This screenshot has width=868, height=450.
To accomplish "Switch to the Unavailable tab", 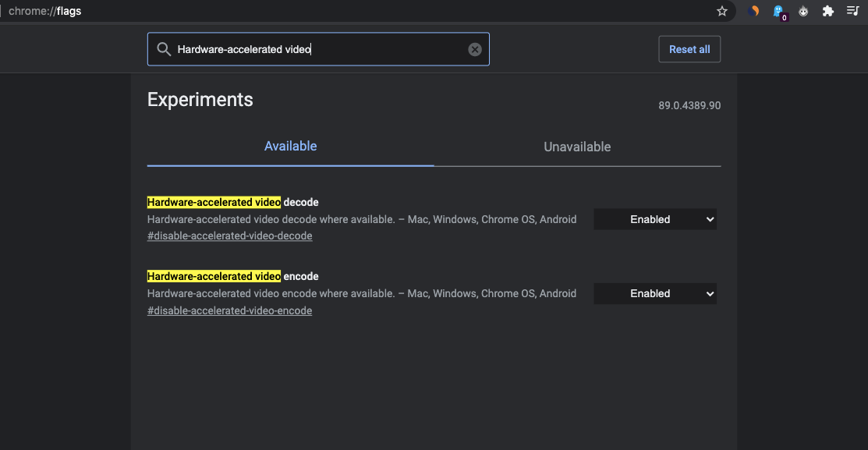I will pos(577,147).
